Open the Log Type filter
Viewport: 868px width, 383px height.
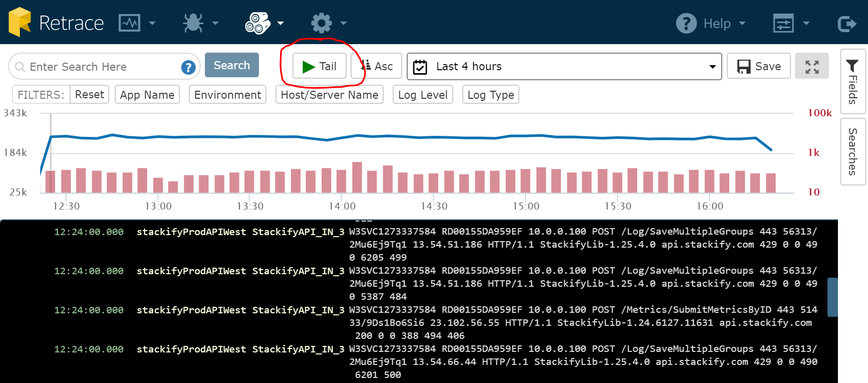point(491,95)
